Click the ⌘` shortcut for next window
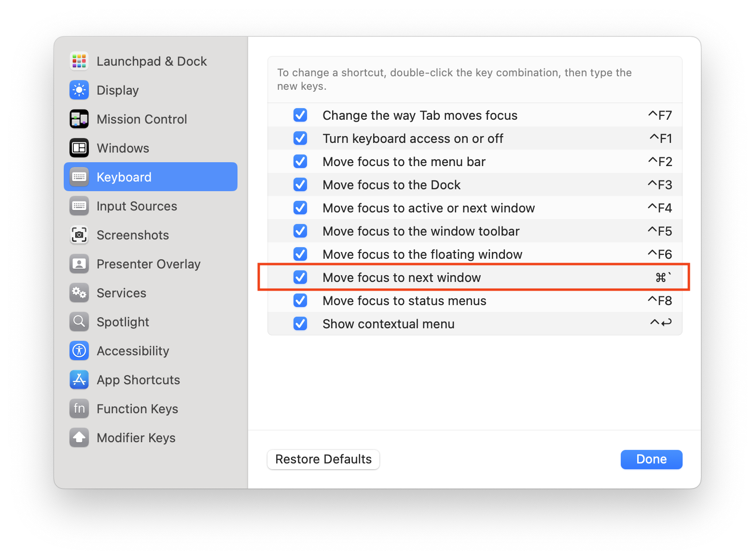This screenshot has width=755, height=560. (663, 278)
